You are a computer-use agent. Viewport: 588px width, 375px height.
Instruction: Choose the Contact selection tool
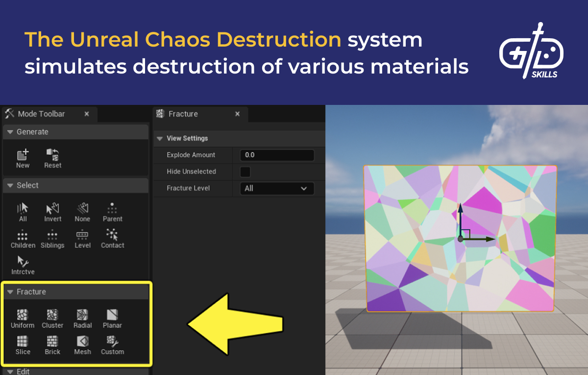[x=112, y=239]
